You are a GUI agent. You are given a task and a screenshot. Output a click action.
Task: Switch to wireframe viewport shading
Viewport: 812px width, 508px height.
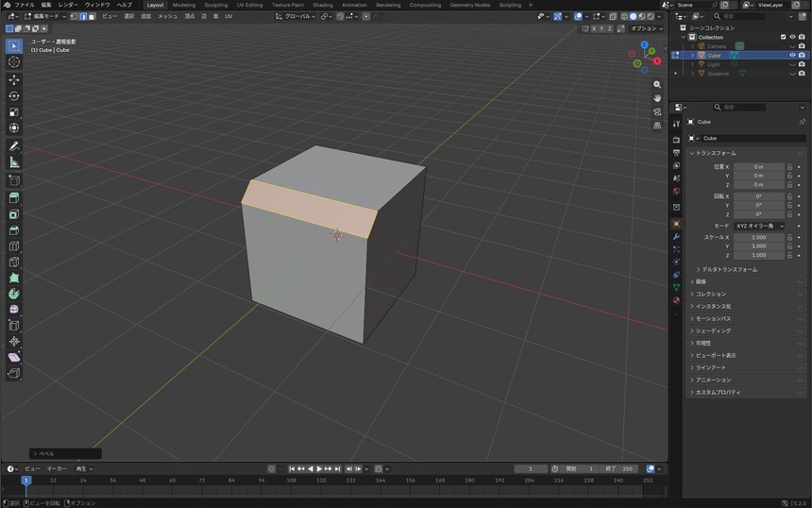pos(624,17)
